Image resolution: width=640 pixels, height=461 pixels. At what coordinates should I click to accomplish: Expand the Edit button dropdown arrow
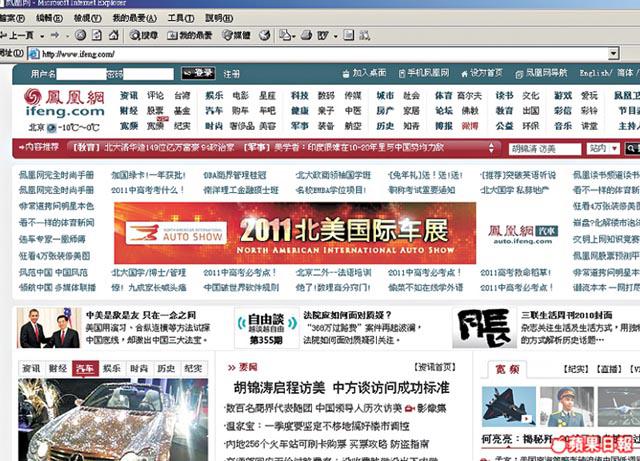[x=335, y=36]
